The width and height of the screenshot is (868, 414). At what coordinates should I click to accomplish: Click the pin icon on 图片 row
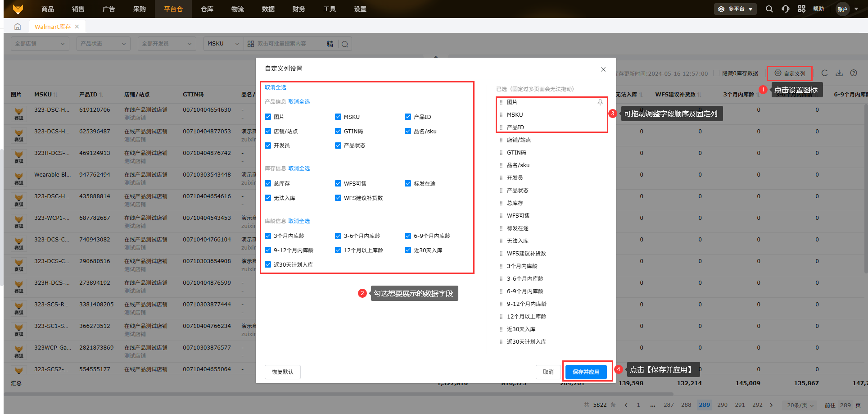(600, 102)
